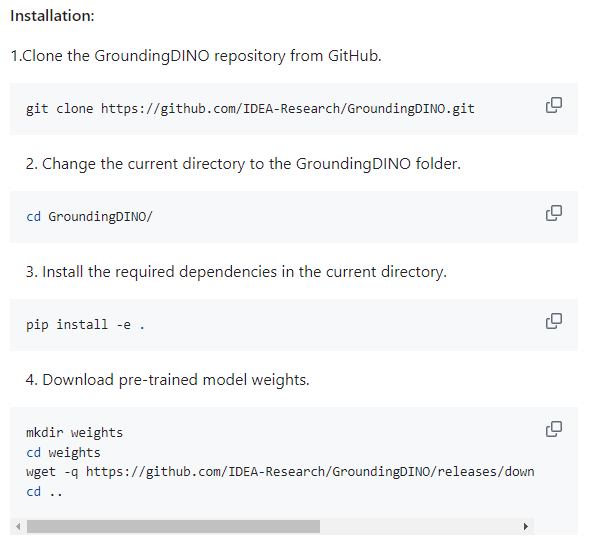Click the step 4 Download pre-trained model weights text

pos(168,380)
